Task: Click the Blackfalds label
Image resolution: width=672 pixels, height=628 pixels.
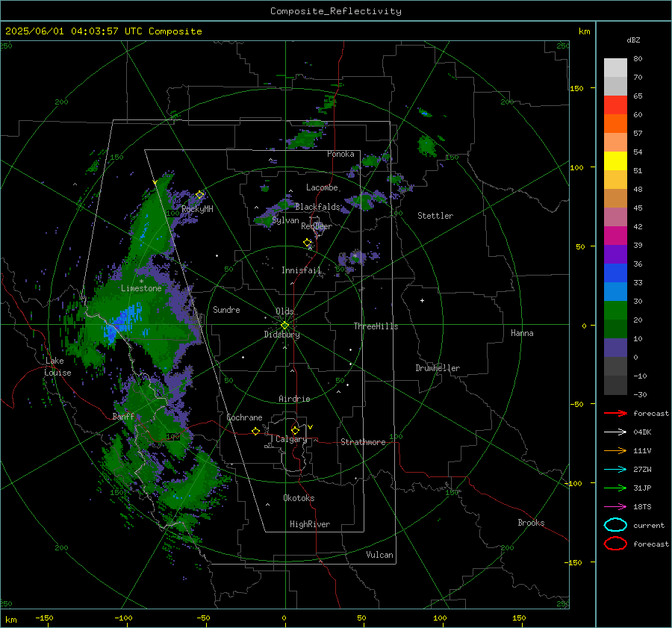Action: click(x=317, y=207)
